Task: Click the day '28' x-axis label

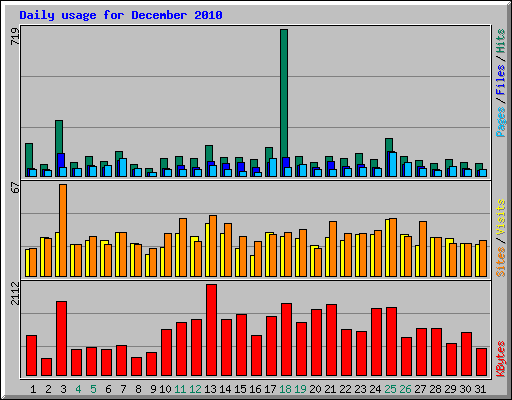Action: (435, 389)
